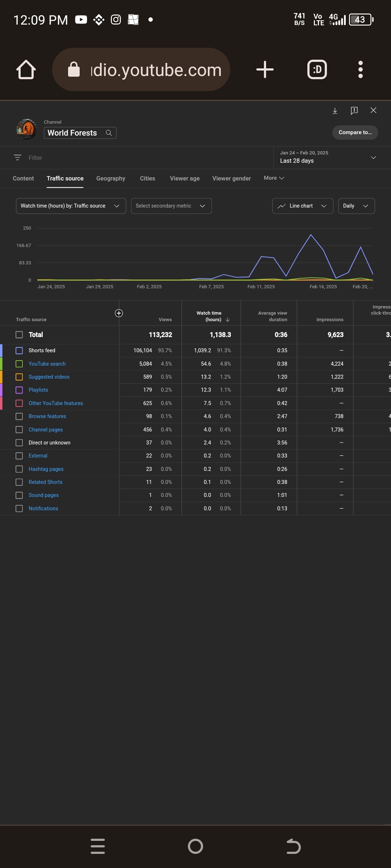
Task: Open the Select secondary metric dropdown
Action: click(x=171, y=206)
